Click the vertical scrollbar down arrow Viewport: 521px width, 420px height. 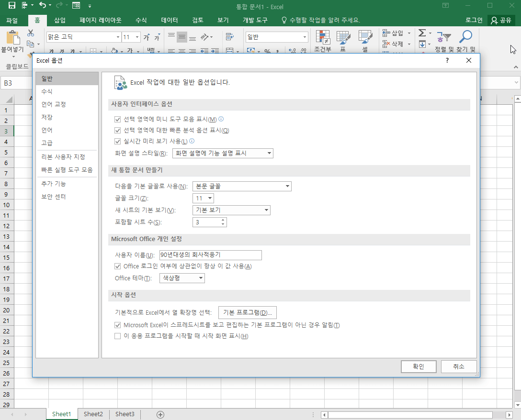click(x=518, y=405)
